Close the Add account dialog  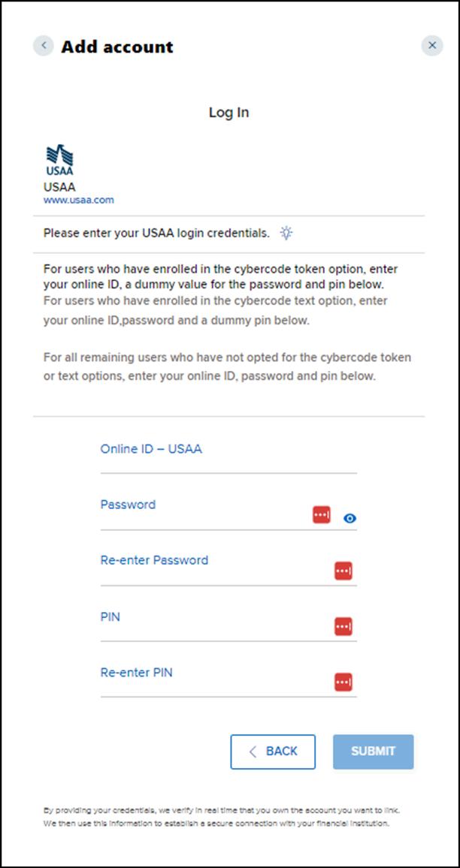point(431,46)
